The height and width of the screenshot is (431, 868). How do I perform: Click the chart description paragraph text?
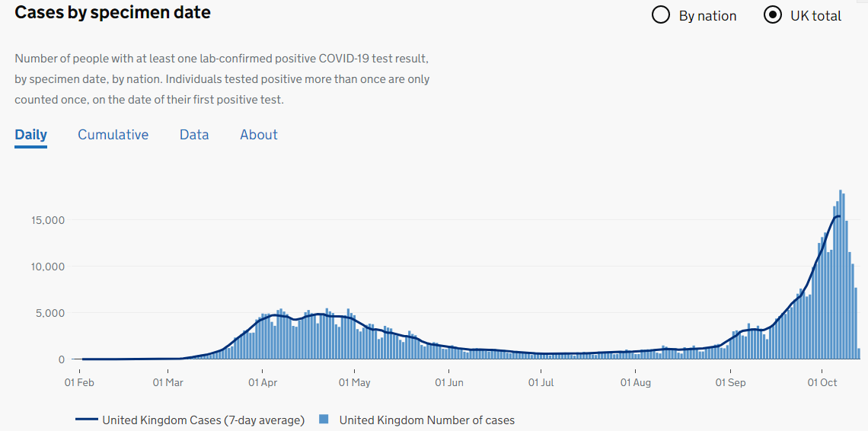tap(222, 79)
